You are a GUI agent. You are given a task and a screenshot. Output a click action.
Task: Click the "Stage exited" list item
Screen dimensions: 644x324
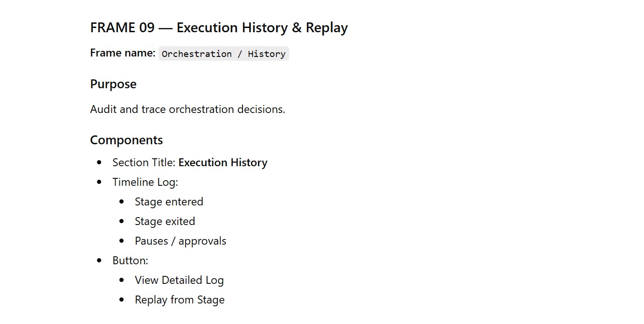click(x=165, y=221)
